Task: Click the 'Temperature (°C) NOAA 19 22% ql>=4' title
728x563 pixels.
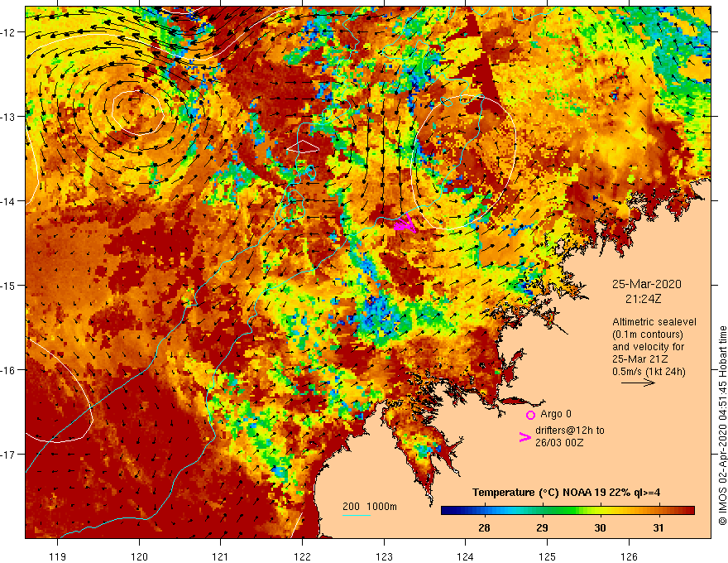Action: click(x=566, y=493)
